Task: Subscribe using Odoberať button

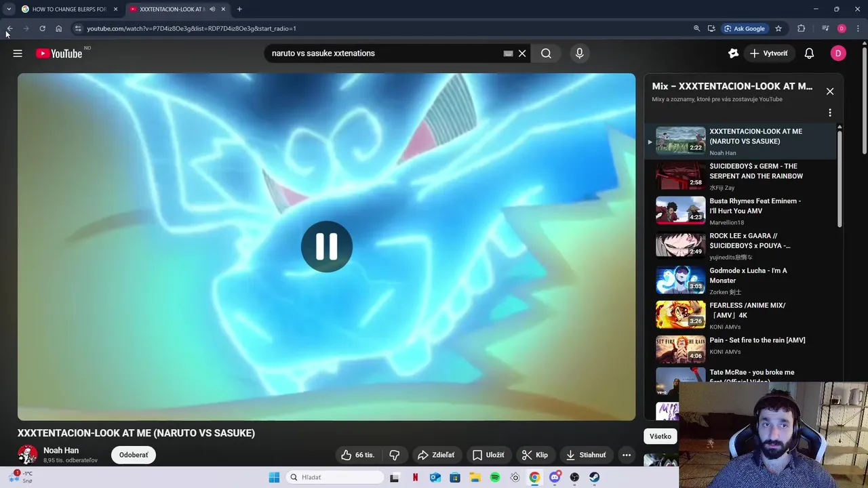Action: point(134,455)
